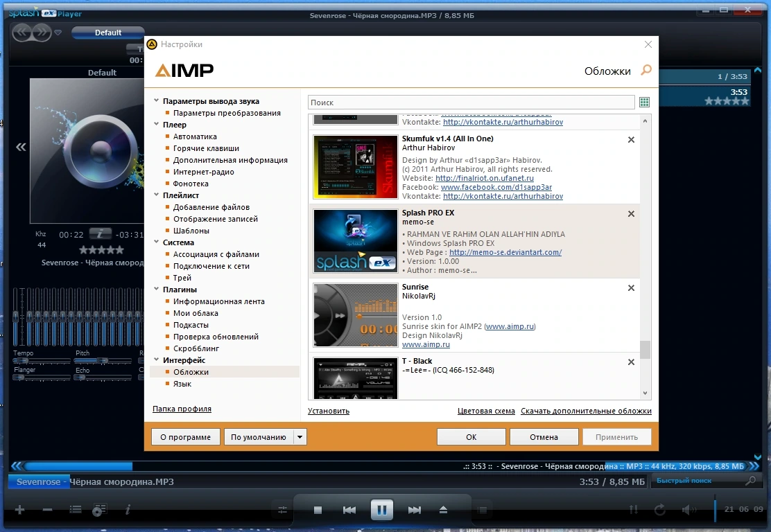
Task: Click the info button under album art
Action: (x=100, y=234)
